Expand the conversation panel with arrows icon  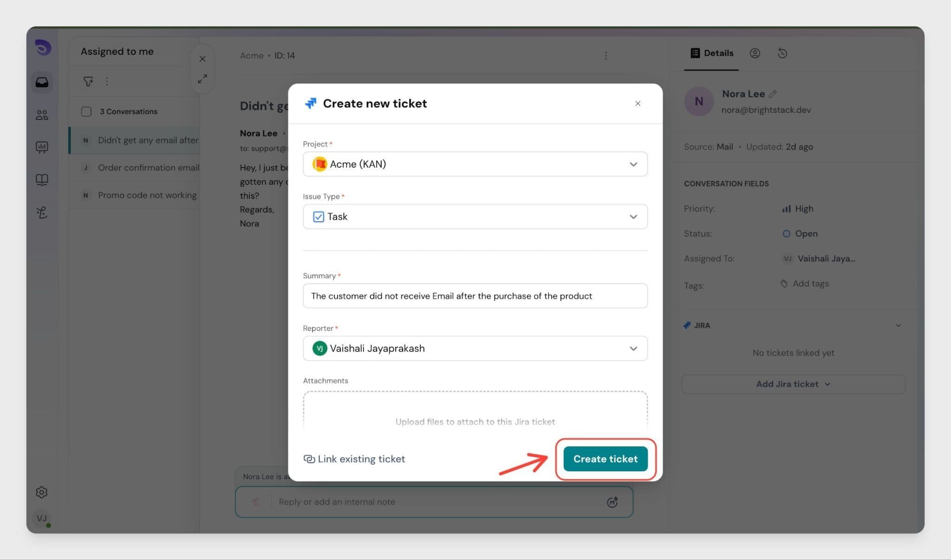[202, 79]
